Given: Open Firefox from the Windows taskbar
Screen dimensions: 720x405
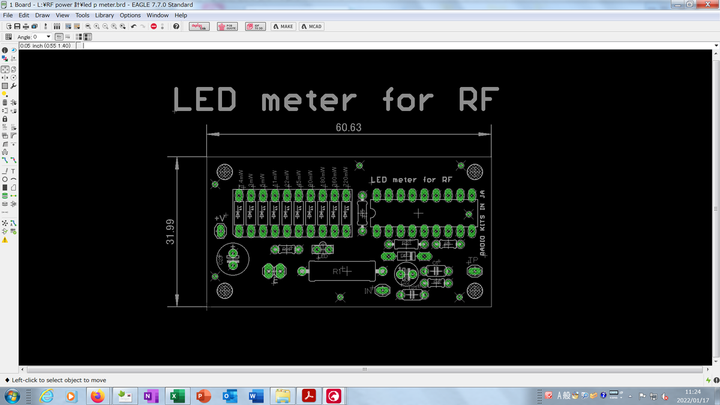Looking at the screenshot, I should tap(97, 396).
